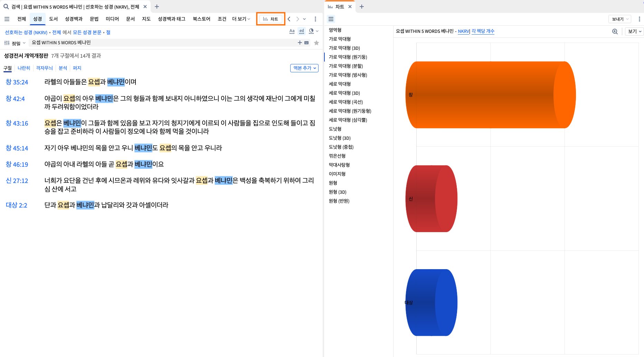Open the keyboard icon in the search box

pos(306,43)
